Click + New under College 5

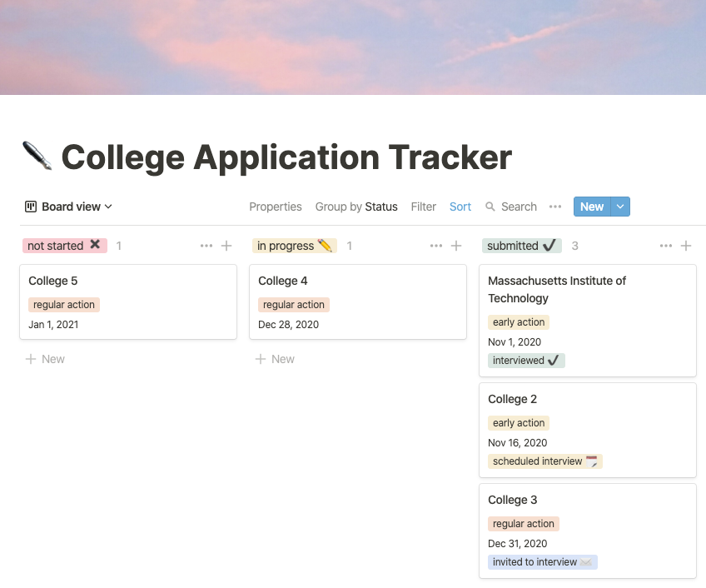coord(45,359)
